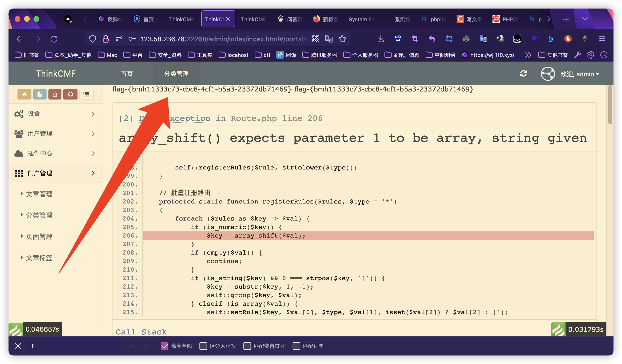The width and height of the screenshot is (622, 364).
Task: Open the 欢迎, admin dropdown
Action: 579,74
